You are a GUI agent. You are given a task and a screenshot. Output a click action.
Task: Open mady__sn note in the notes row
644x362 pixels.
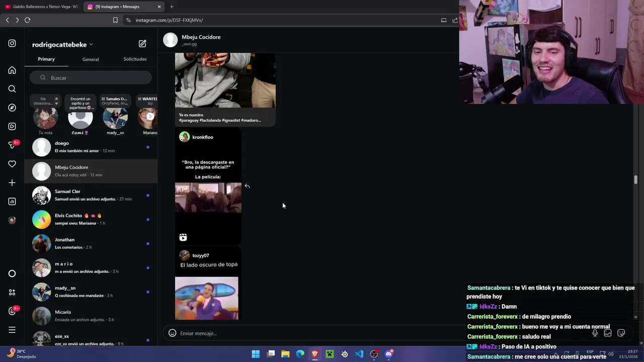(115, 116)
